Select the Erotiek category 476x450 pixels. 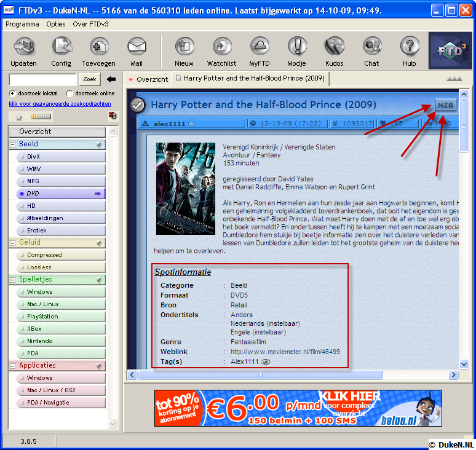(61, 231)
